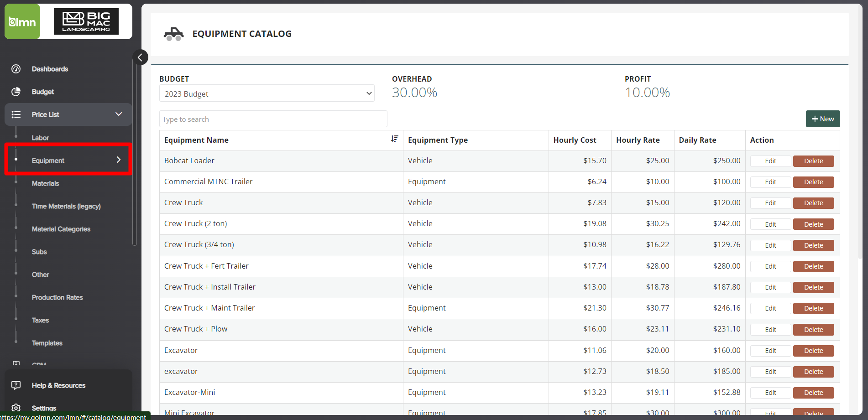Viewport: 868px width, 420px height.
Task: Click the LMN green logo icon
Action: tap(22, 21)
